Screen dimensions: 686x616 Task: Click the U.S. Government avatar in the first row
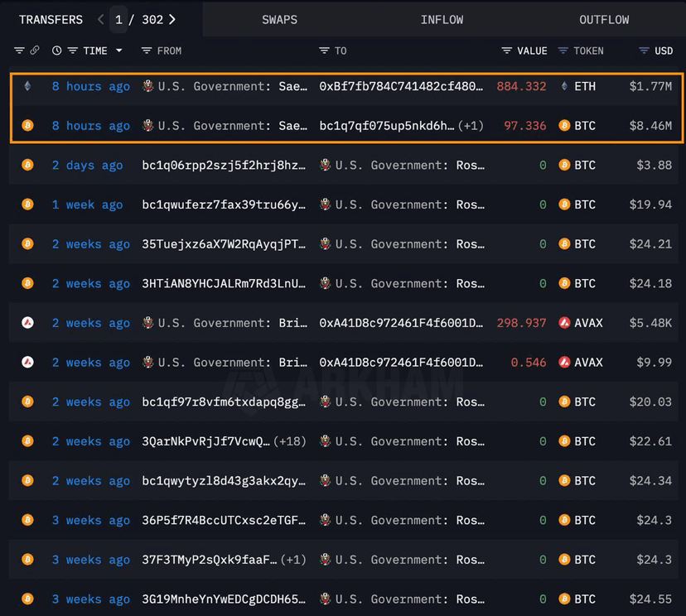click(x=147, y=86)
